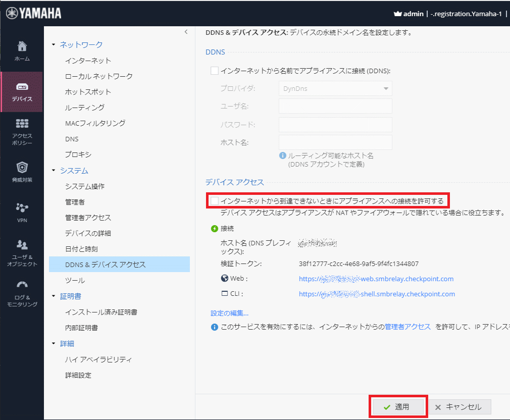The image size is (510, 420).
Task: Open ハイ アベイラビリティ menu item
Action: click(98, 359)
